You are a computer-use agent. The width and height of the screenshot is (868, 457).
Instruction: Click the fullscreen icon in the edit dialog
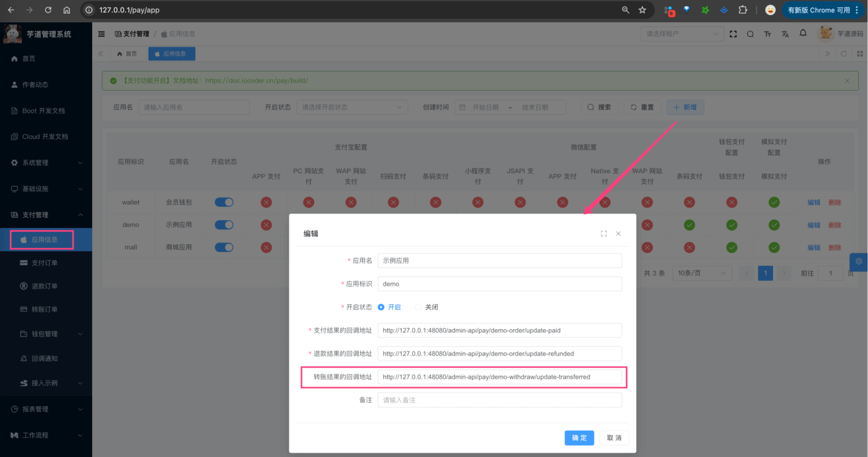click(603, 234)
